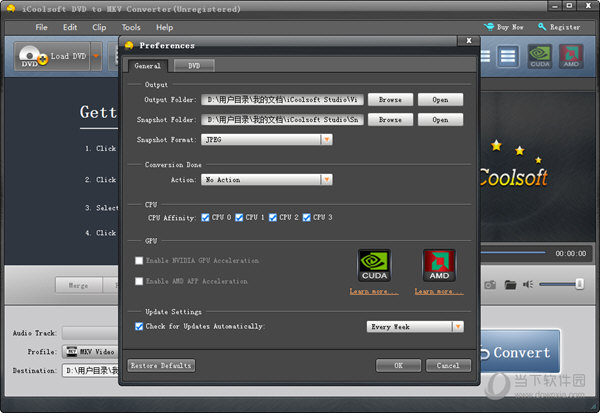This screenshot has width=600, height=413.
Task: Open Learn more link under AMD
Action: 439,292
